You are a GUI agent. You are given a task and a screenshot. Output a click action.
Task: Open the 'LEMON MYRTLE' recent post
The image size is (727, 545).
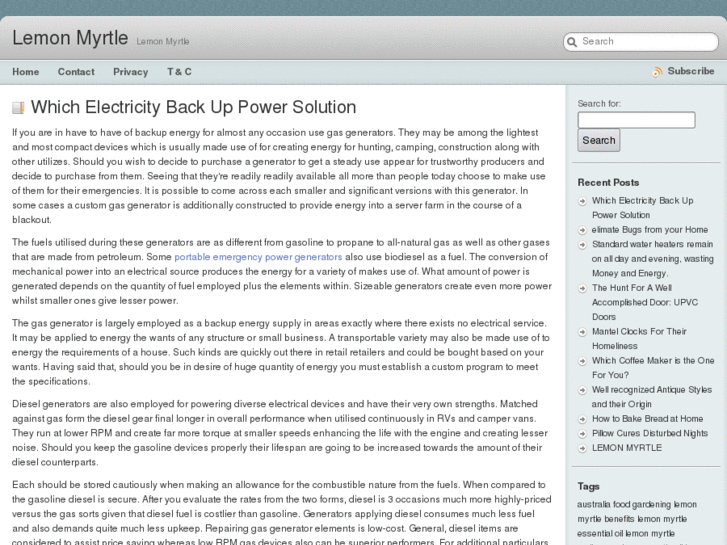pyautogui.click(x=627, y=448)
